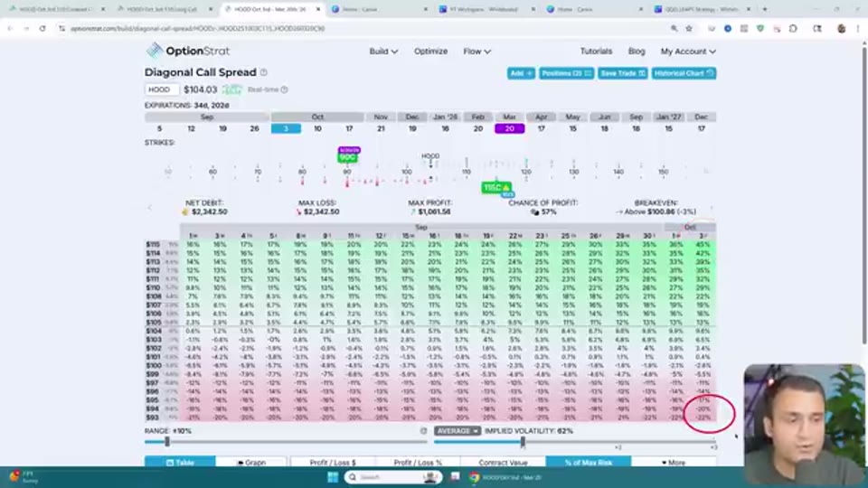This screenshot has height=488, width=868.
Task: Click the $104 price row label
Action: pos(154,331)
